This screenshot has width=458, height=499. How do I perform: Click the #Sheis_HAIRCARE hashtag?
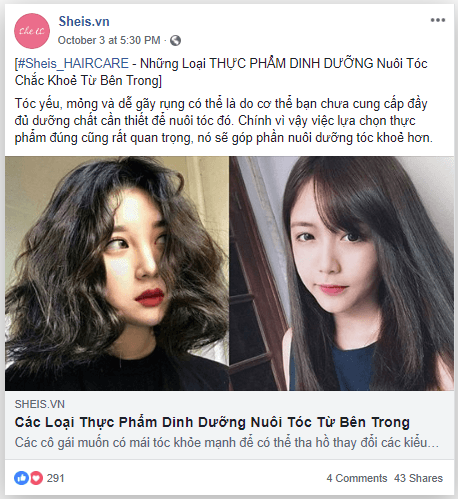73,63
